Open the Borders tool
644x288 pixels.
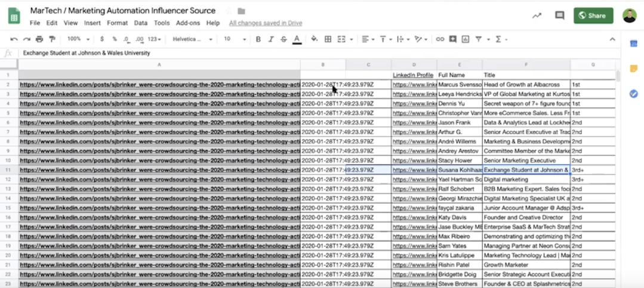tap(328, 39)
